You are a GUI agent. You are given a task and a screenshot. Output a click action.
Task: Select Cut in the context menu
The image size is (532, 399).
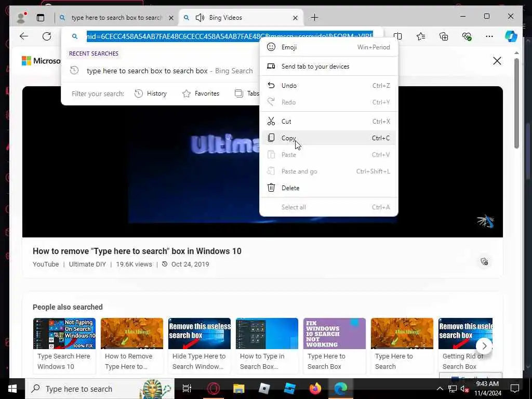[328, 121]
